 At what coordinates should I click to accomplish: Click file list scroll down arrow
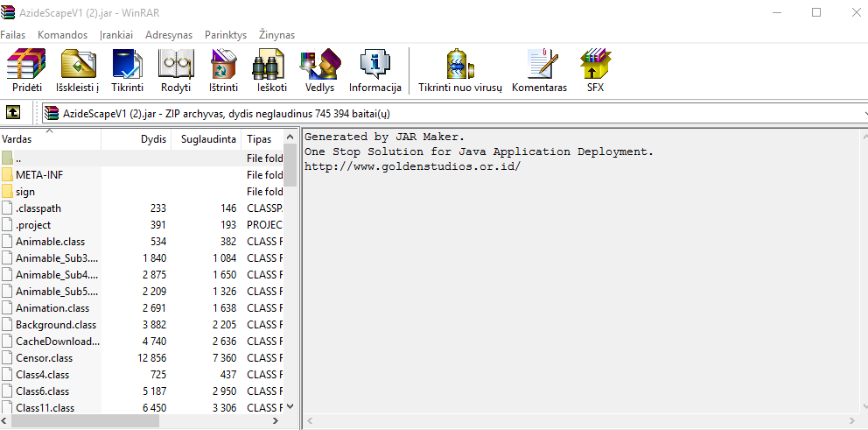click(290, 406)
